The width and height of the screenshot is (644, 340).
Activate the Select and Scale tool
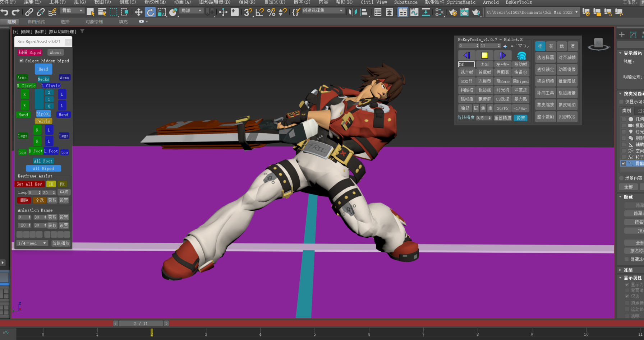pos(162,12)
